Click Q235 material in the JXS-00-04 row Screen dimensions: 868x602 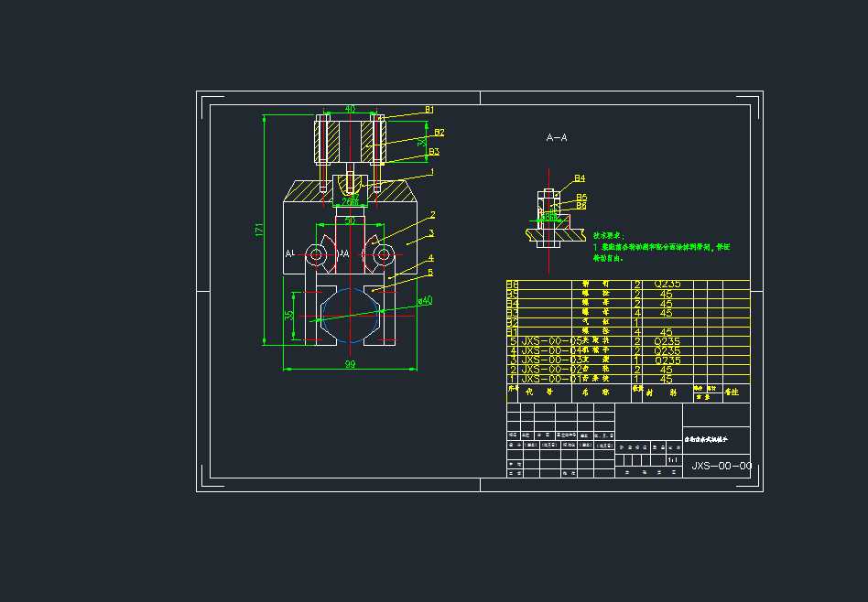coord(667,350)
